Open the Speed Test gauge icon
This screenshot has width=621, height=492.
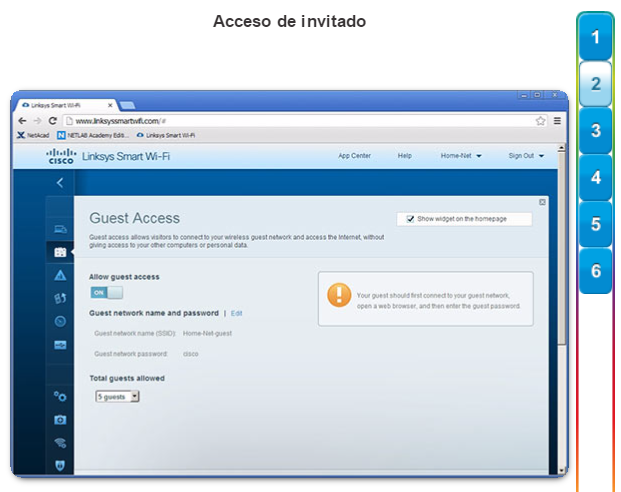pyautogui.click(x=60, y=321)
